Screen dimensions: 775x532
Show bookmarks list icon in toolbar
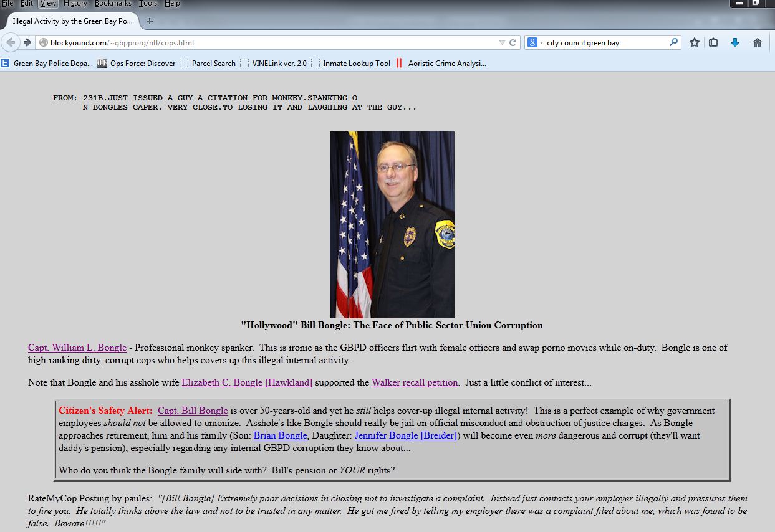point(713,42)
